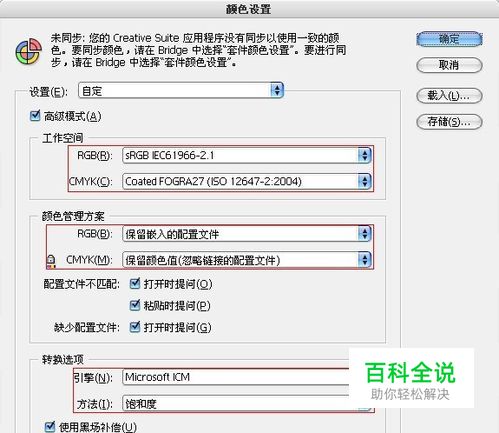The width and height of the screenshot is (499, 433).
Task: Open the CMYK(C) working space dropdown
Action: [247, 181]
